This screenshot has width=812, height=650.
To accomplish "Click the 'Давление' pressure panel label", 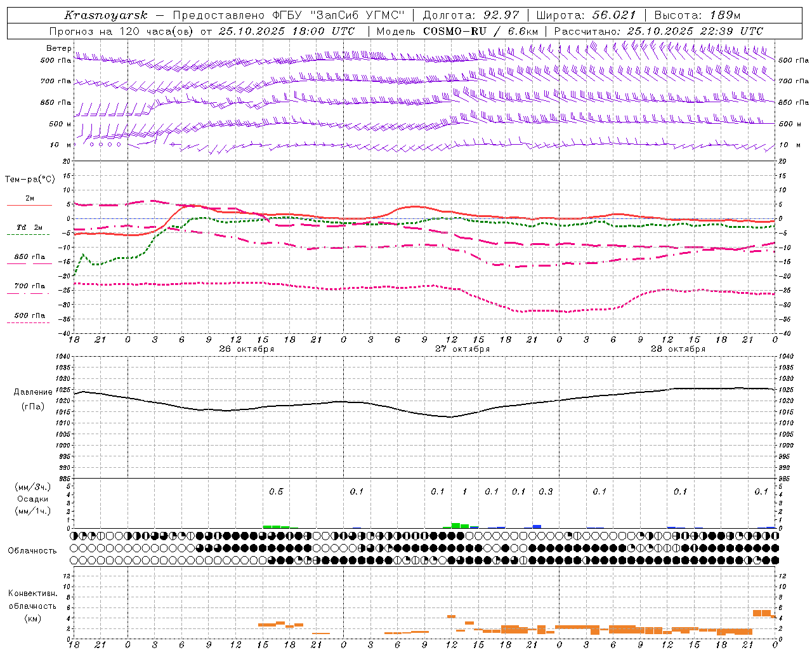I will tap(33, 392).
